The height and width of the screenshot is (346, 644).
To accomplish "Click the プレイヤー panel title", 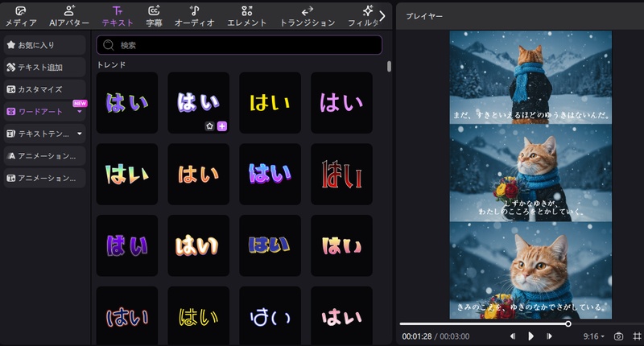I will [x=424, y=16].
